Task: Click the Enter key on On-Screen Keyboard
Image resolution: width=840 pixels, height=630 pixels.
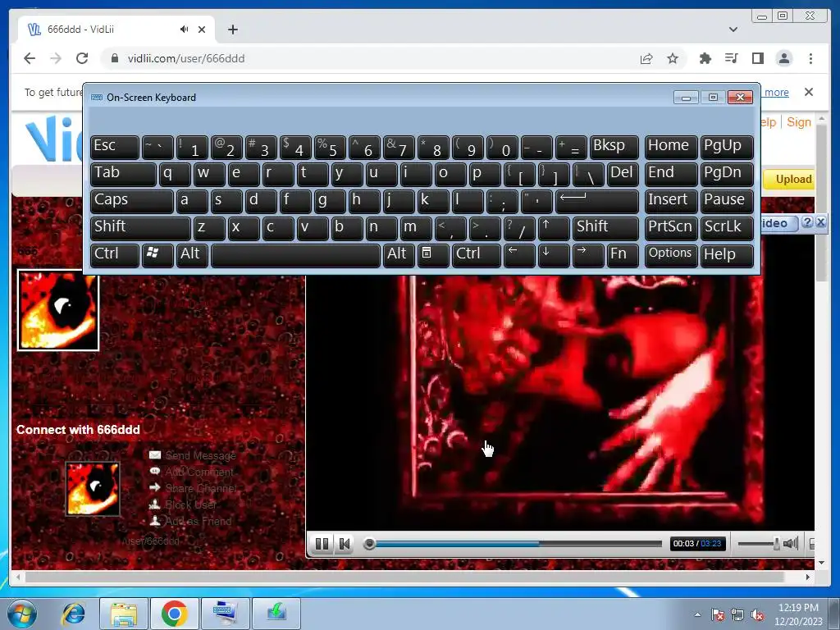Action: click(597, 201)
